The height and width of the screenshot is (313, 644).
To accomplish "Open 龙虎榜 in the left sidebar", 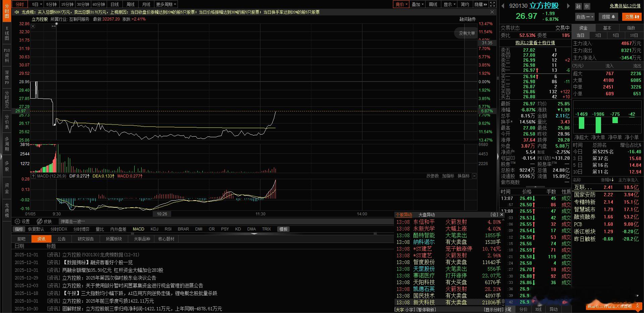I will tap(7, 210).
